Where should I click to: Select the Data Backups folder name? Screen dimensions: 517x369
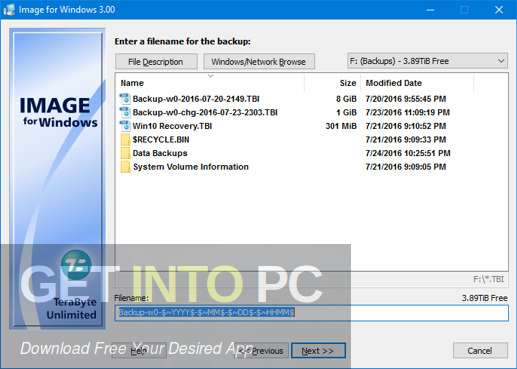(x=160, y=153)
